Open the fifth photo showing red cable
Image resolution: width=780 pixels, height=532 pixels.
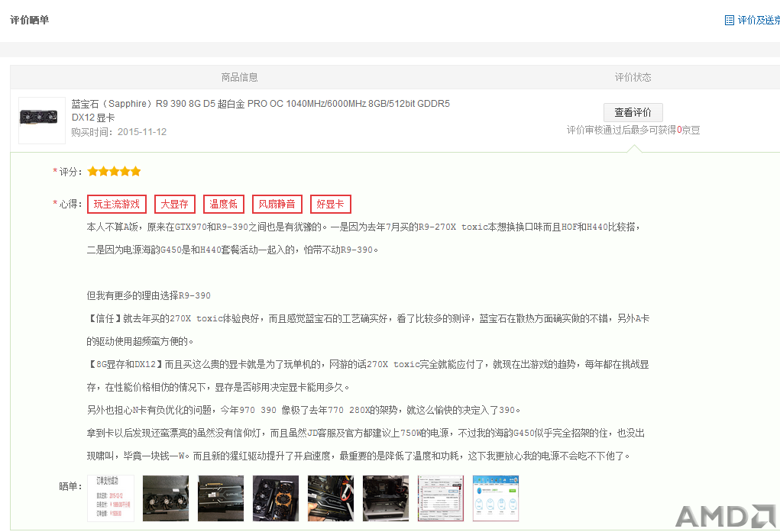[331, 498]
